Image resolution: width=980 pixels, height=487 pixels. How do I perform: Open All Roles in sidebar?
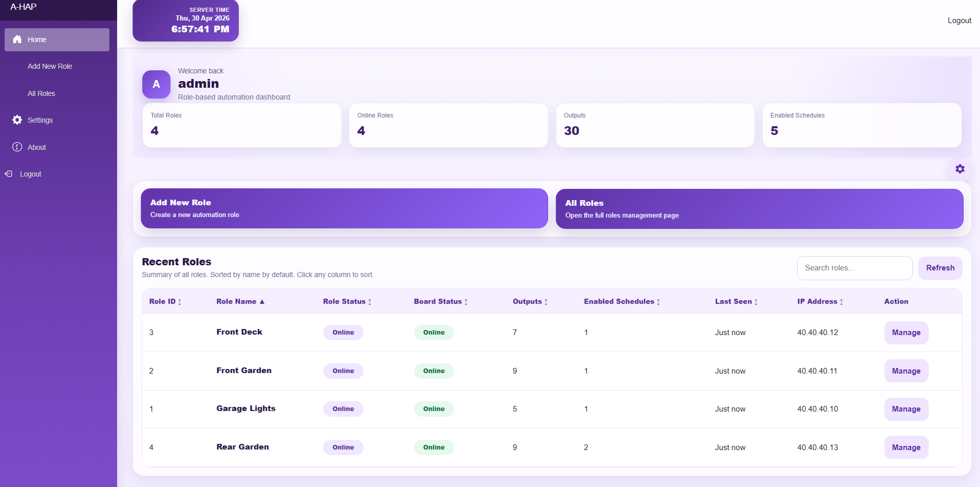(x=41, y=93)
